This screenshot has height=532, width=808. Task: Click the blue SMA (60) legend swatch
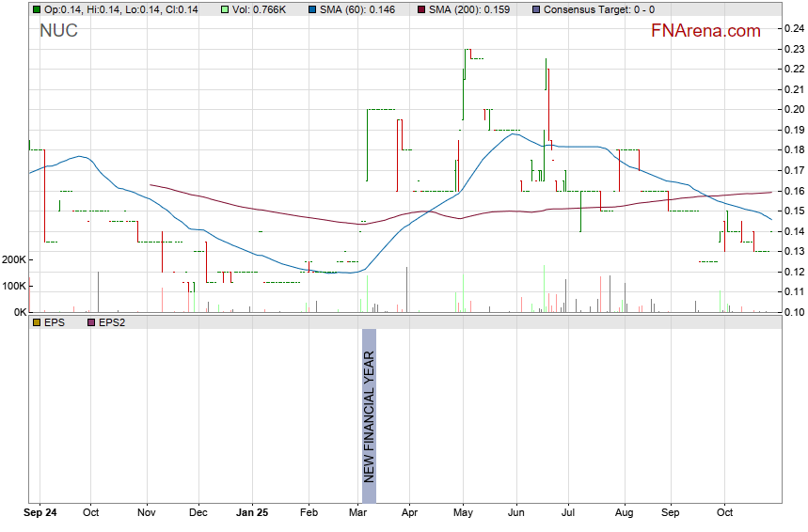click(311, 9)
